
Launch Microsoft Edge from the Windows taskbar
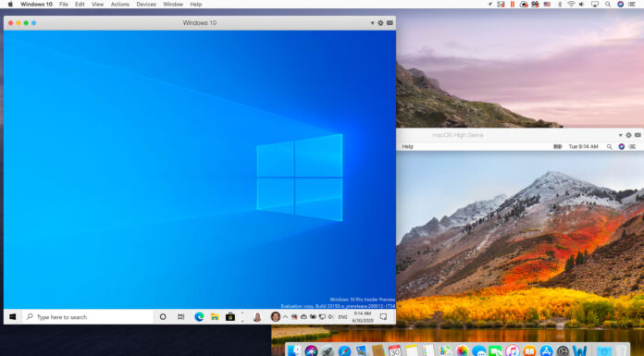pos(199,317)
